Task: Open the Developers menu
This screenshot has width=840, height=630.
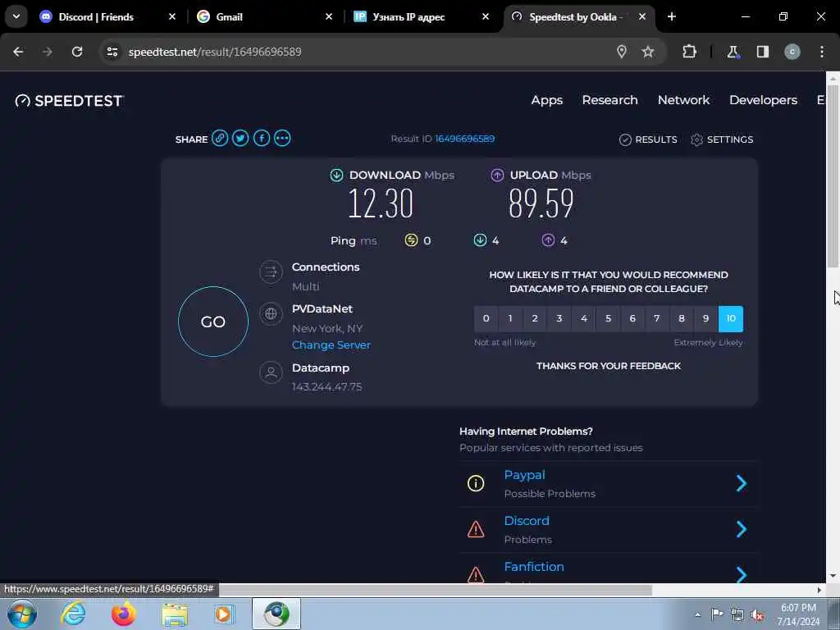Action: (764, 100)
